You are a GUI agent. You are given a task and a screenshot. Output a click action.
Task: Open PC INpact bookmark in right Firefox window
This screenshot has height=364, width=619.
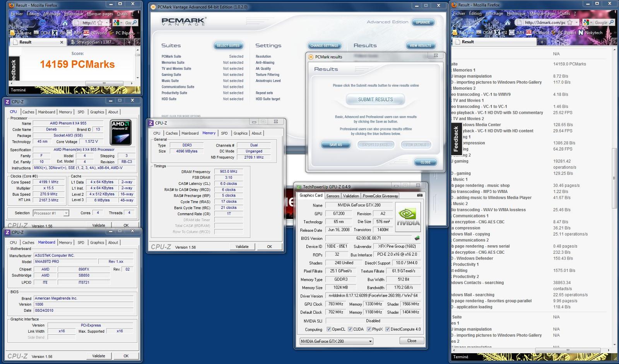point(564,32)
